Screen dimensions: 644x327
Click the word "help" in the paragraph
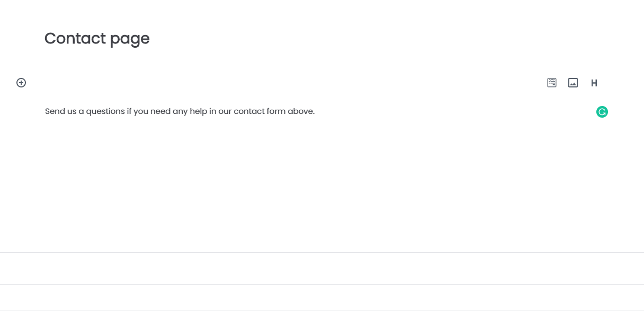point(199,111)
